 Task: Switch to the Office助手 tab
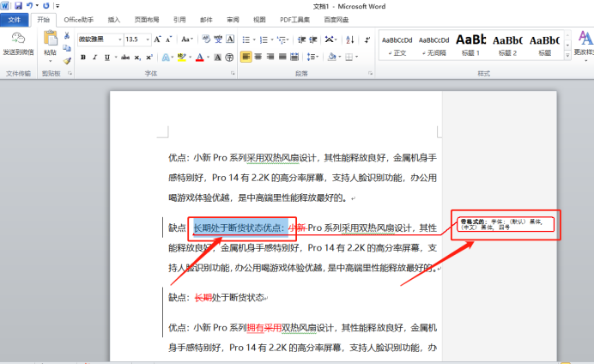coord(78,20)
